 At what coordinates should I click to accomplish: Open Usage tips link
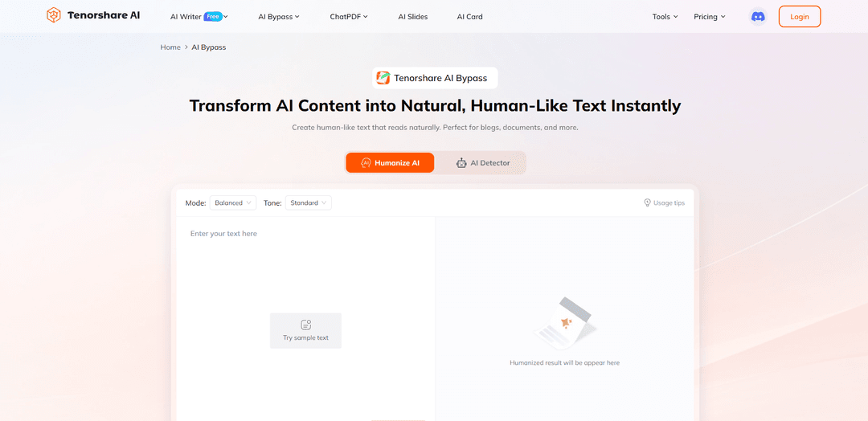click(x=665, y=202)
